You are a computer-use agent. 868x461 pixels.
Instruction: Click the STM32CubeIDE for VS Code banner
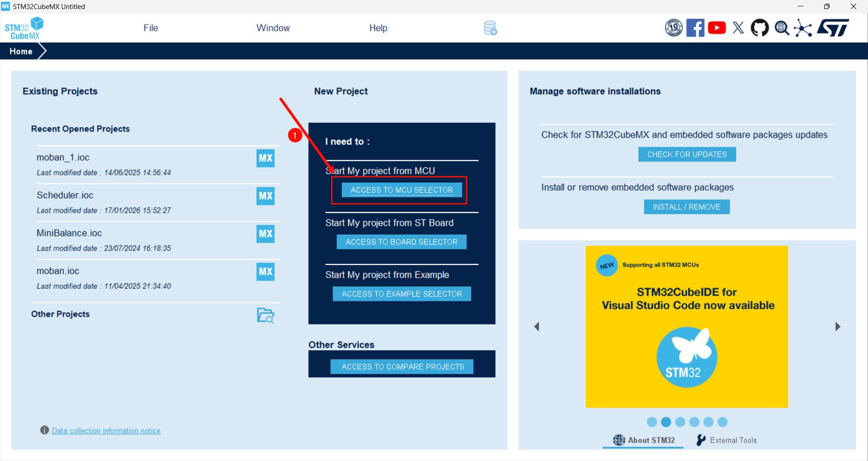click(x=687, y=327)
